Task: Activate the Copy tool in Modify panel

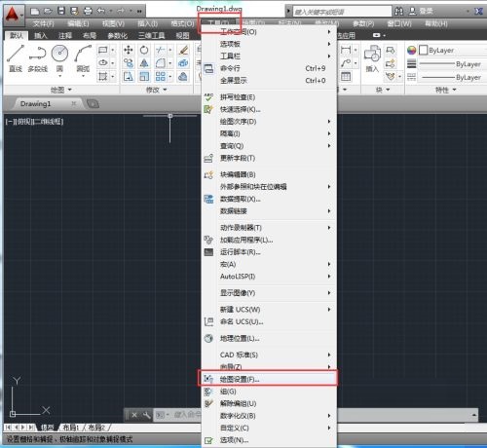Action: click(x=129, y=62)
